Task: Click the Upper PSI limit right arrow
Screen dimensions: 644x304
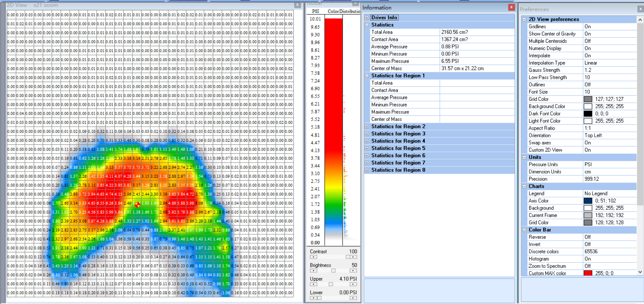Action: (354, 284)
